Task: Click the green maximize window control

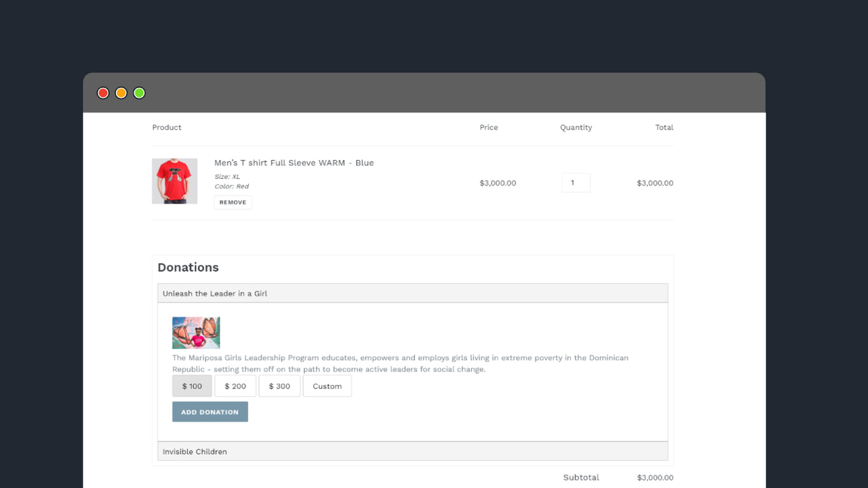Action: 138,93
